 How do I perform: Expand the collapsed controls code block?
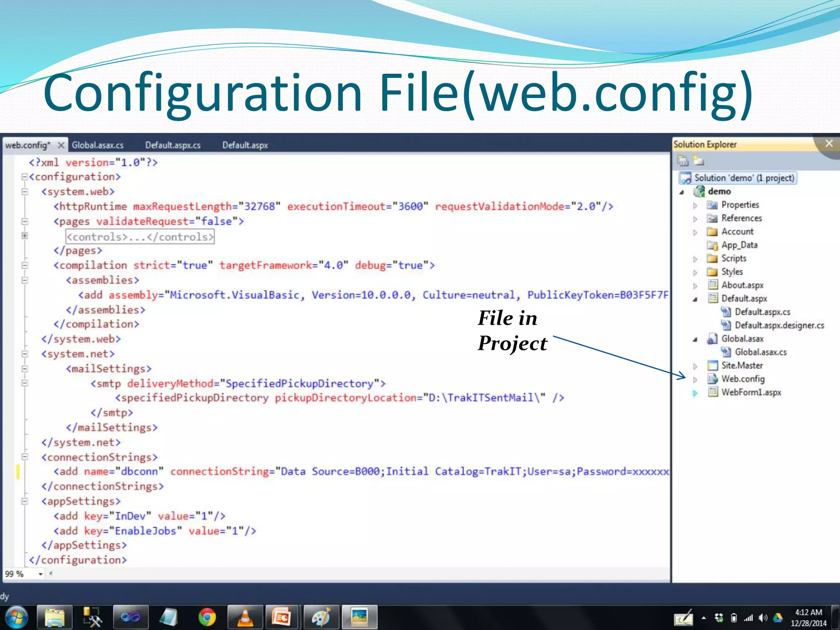[x=25, y=236]
